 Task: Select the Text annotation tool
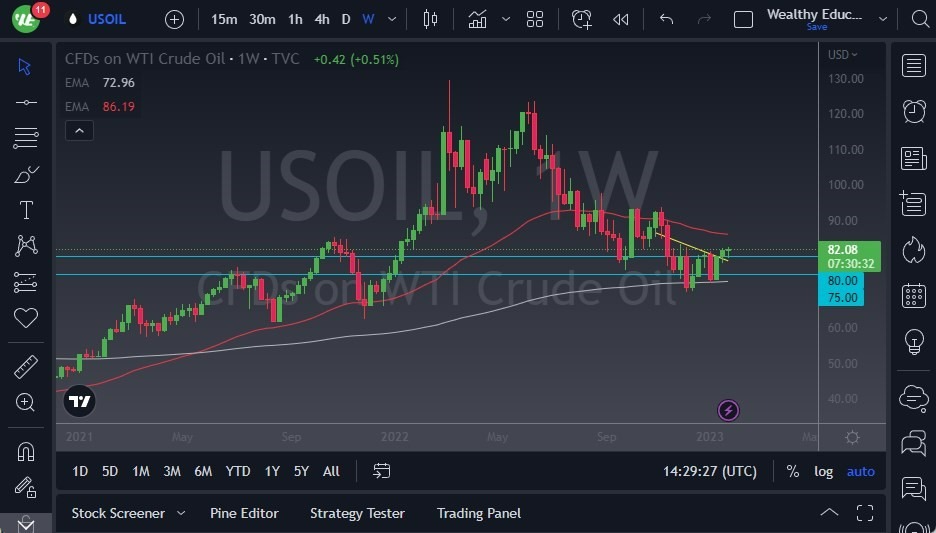26,210
